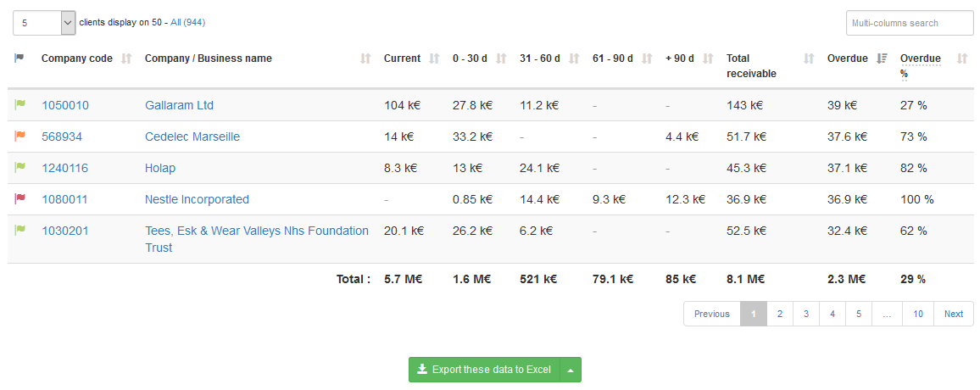The width and height of the screenshot is (980, 390).
Task: Sort the Current column
Action: point(435,58)
